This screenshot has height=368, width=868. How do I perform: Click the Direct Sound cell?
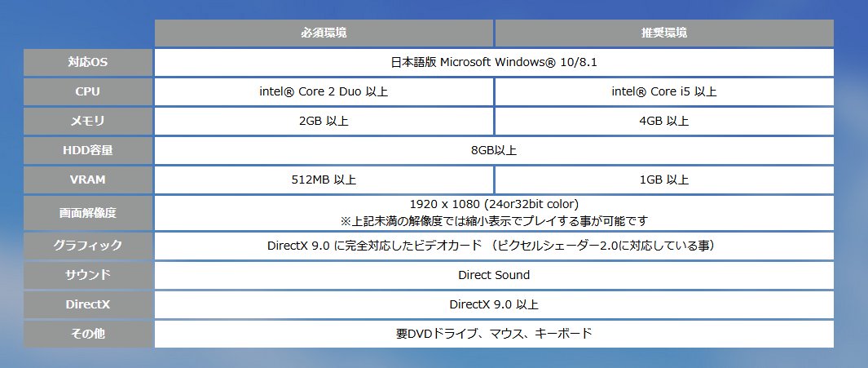point(494,276)
